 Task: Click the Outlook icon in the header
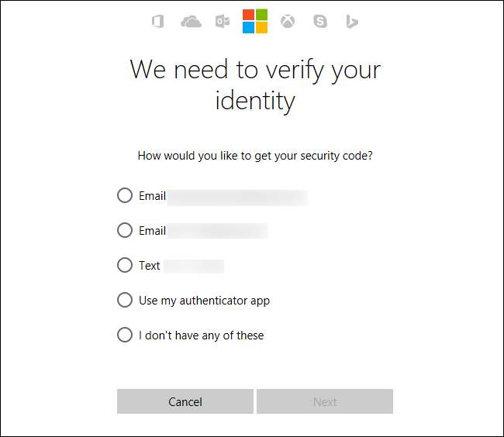tap(223, 22)
